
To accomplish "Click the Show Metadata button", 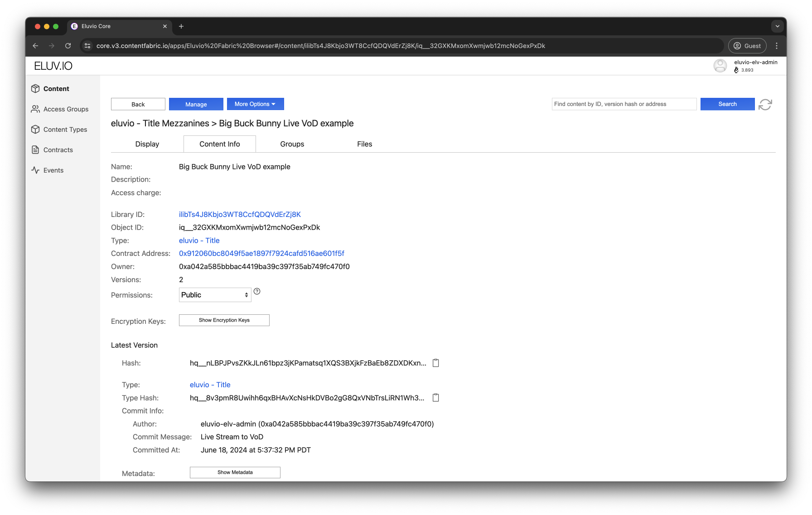I will click(x=235, y=472).
